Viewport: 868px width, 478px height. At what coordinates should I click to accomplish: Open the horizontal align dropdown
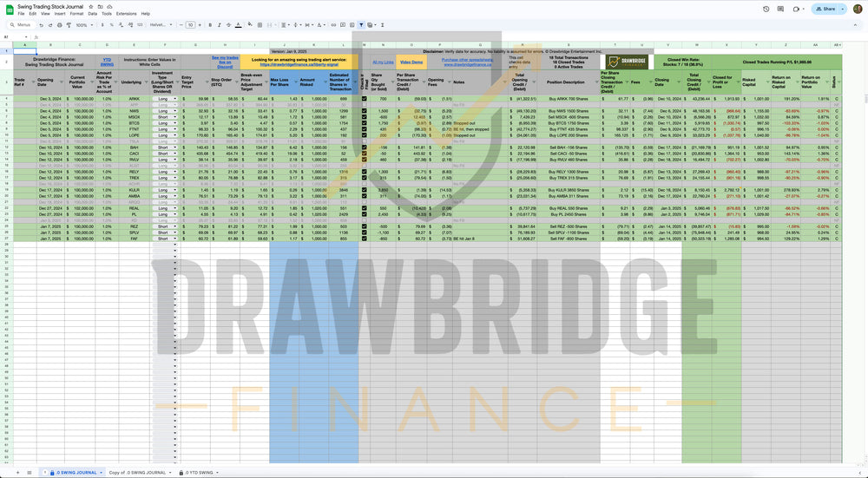click(285, 25)
